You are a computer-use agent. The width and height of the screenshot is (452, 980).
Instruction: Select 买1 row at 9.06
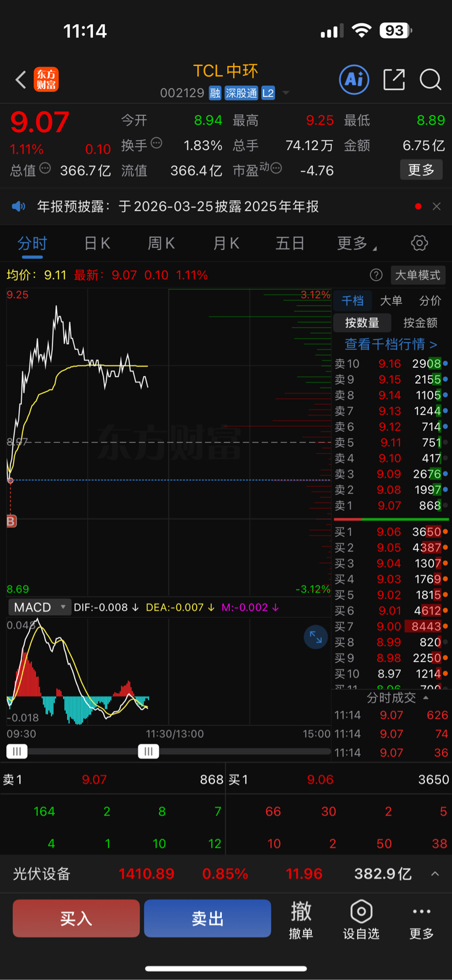pos(391,532)
